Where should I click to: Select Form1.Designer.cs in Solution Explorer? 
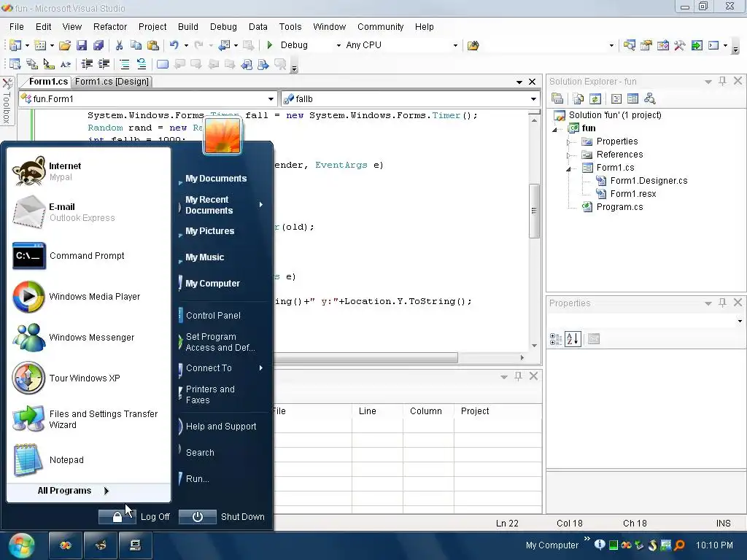[x=649, y=181]
